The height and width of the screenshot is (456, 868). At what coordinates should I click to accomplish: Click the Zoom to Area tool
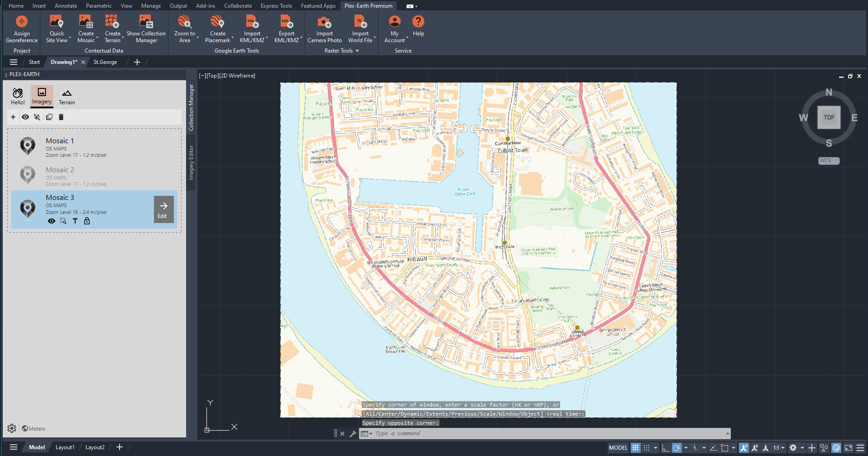click(x=185, y=29)
